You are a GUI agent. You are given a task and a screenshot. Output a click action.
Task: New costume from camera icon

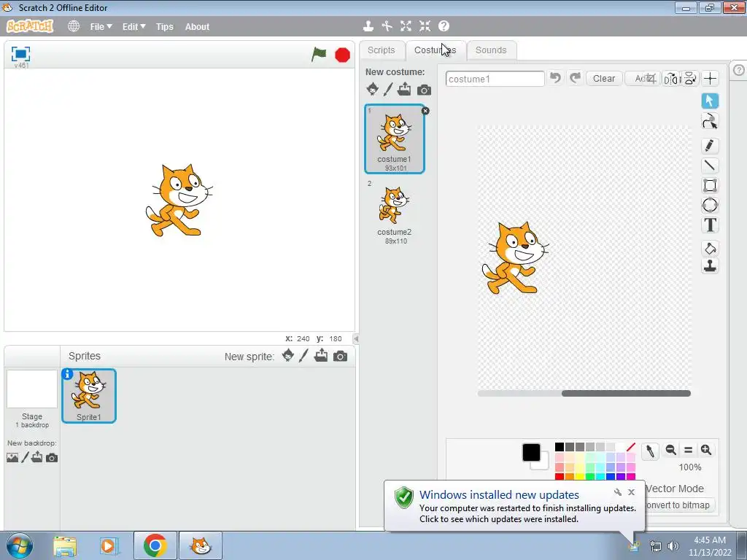point(424,90)
